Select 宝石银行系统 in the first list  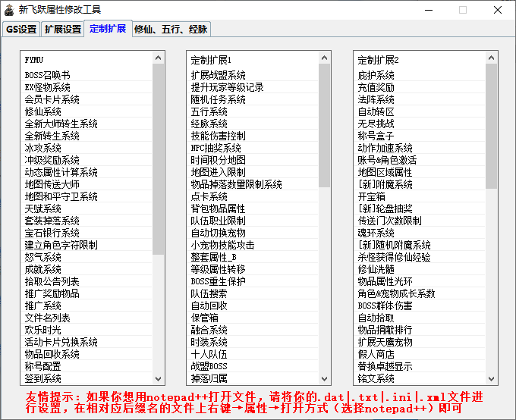52,233
